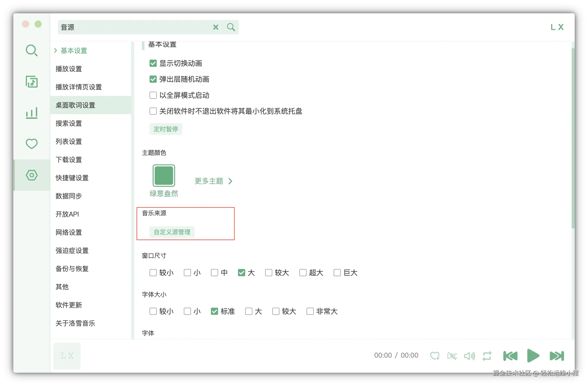Switch to 桌面歌词设置 section

(75, 105)
